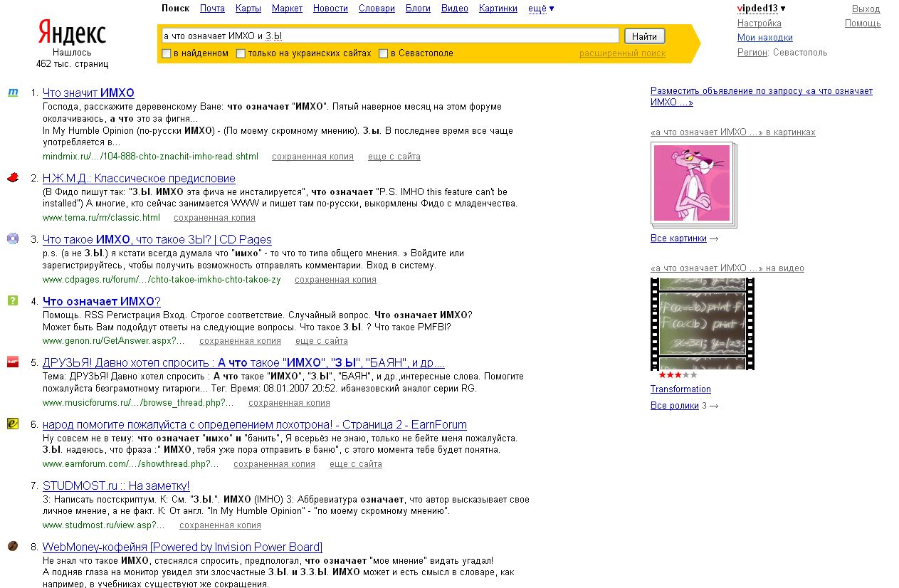Image resolution: width=899 pixels, height=588 pixels.
Task: Click the Яндекс logo
Action: (72, 33)
